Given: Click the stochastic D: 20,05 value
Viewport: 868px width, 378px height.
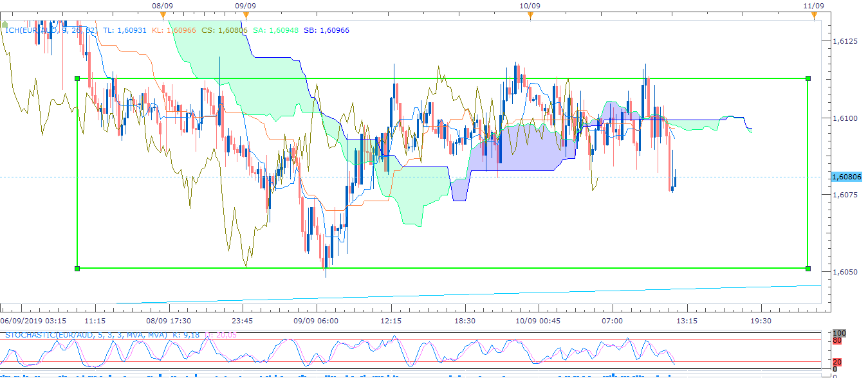Looking at the screenshot, I should coord(220,335).
